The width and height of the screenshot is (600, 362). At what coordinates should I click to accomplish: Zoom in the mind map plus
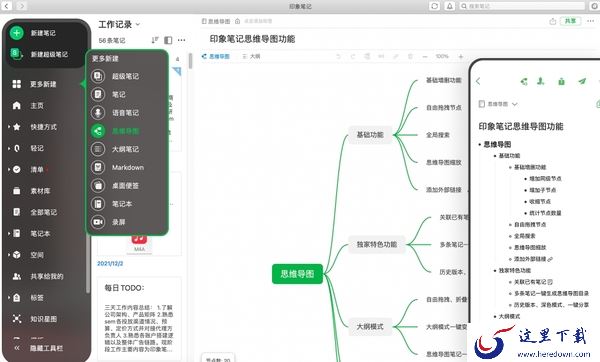click(461, 56)
